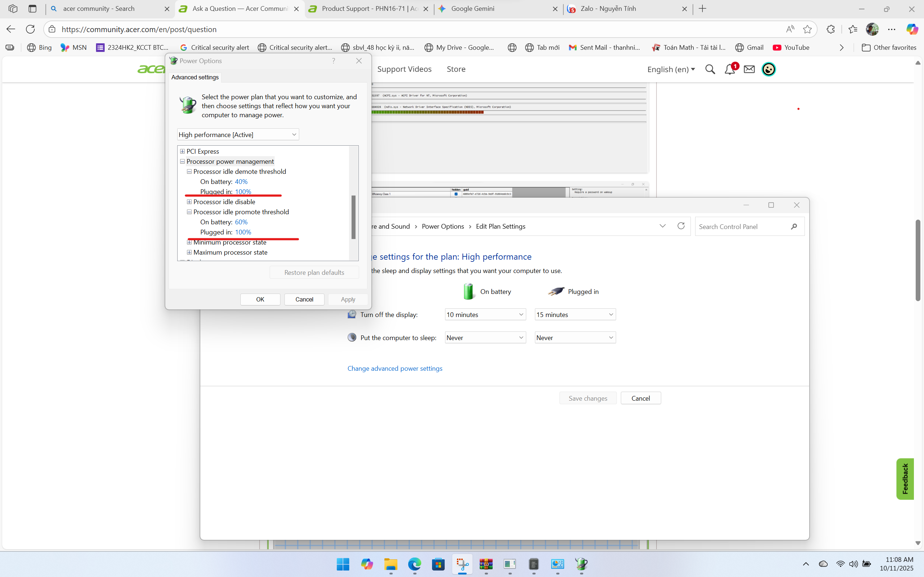Open Acer community notifications bell

point(729,70)
